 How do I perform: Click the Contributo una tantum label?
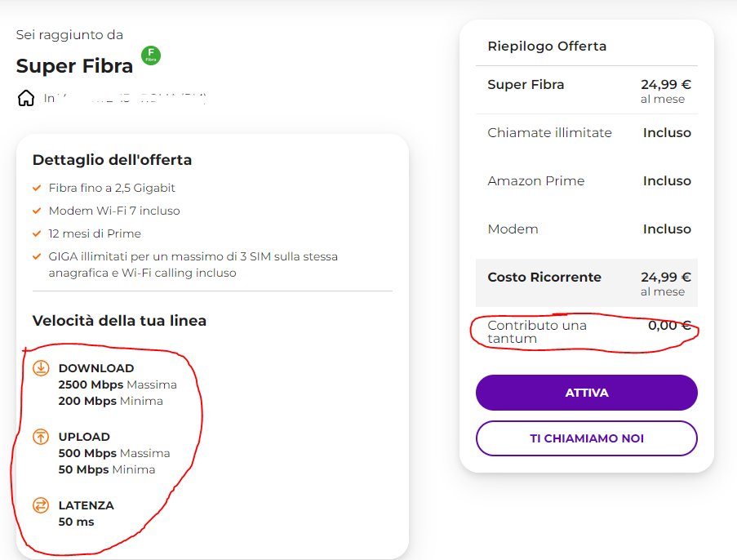[536, 331]
